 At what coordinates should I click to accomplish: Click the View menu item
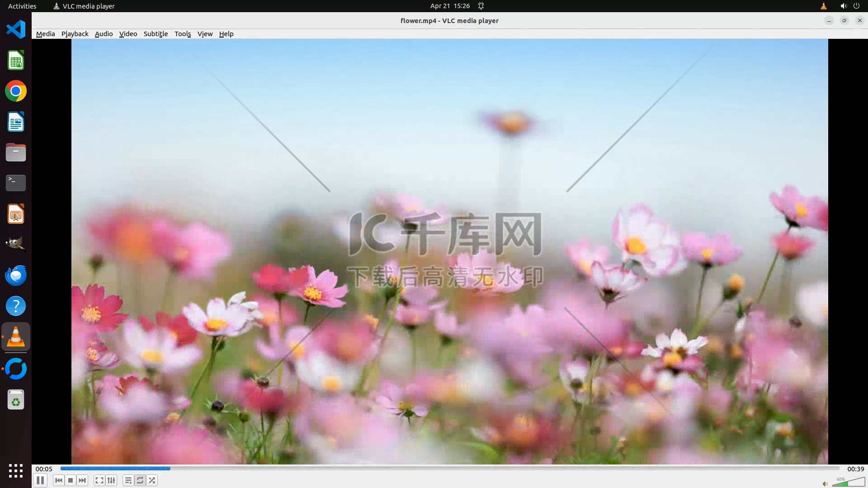point(205,34)
